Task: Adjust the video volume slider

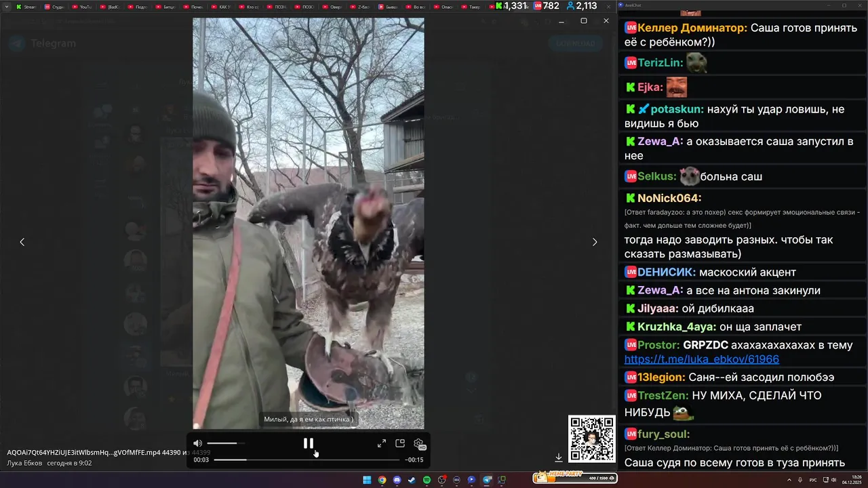Action: pyautogui.click(x=226, y=443)
